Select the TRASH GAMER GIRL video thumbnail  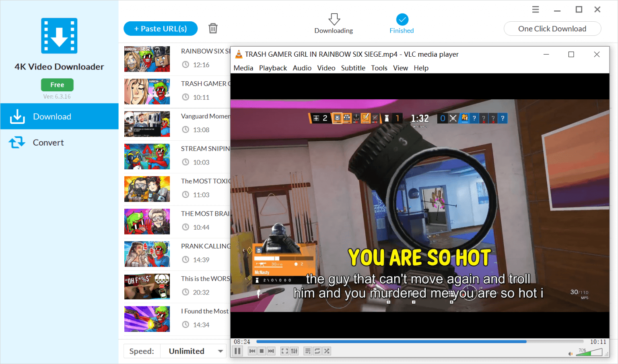pyautogui.click(x=147, y=91)
